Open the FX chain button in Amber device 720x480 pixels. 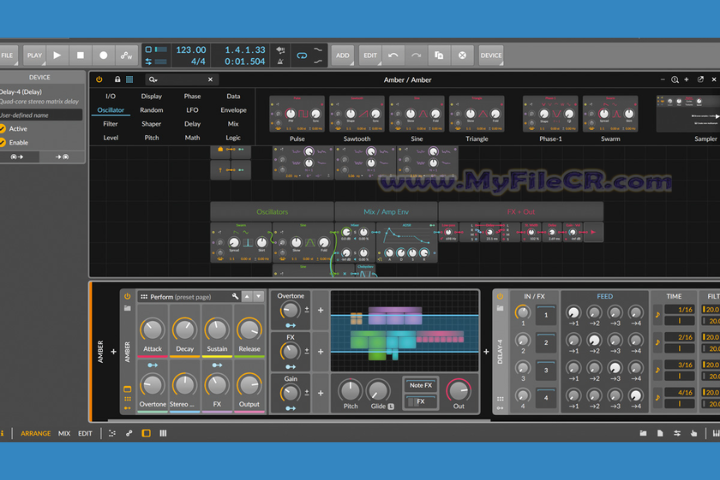click(x=420, y=401)
